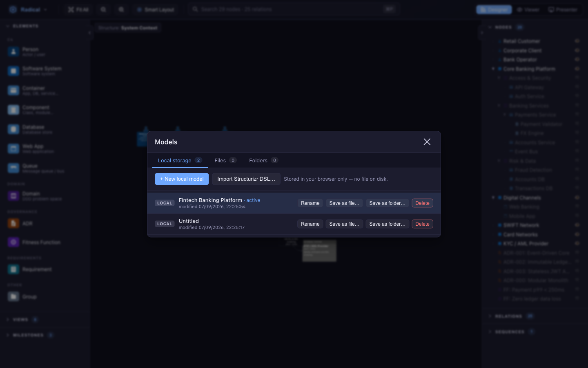Click the Smart Layout toolbar button

156,9
